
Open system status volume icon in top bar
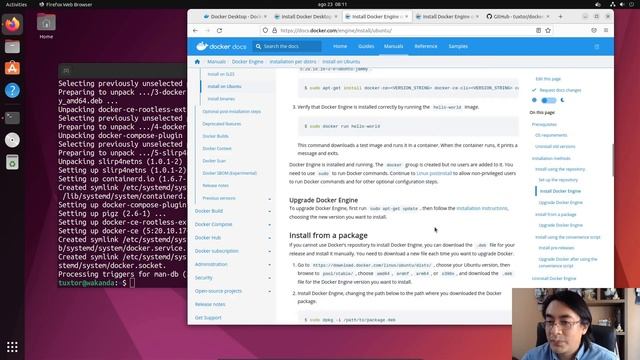point(622,4)
